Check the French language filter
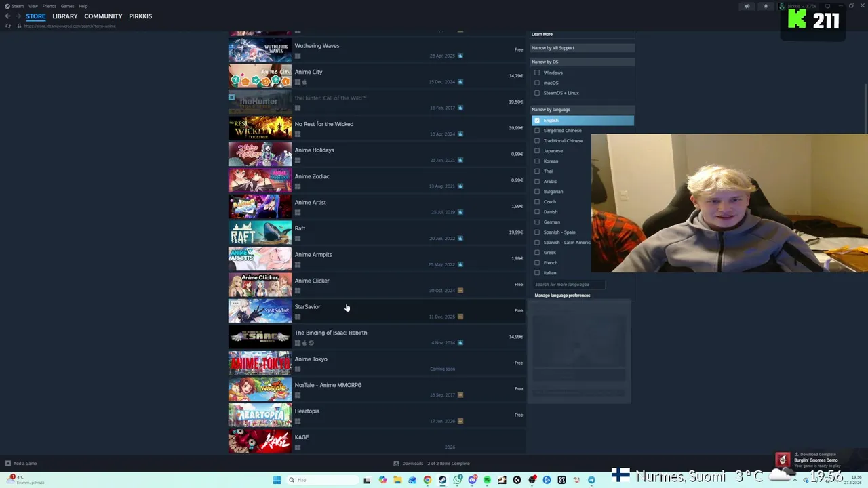868x488 pixels. click(537, 263)
